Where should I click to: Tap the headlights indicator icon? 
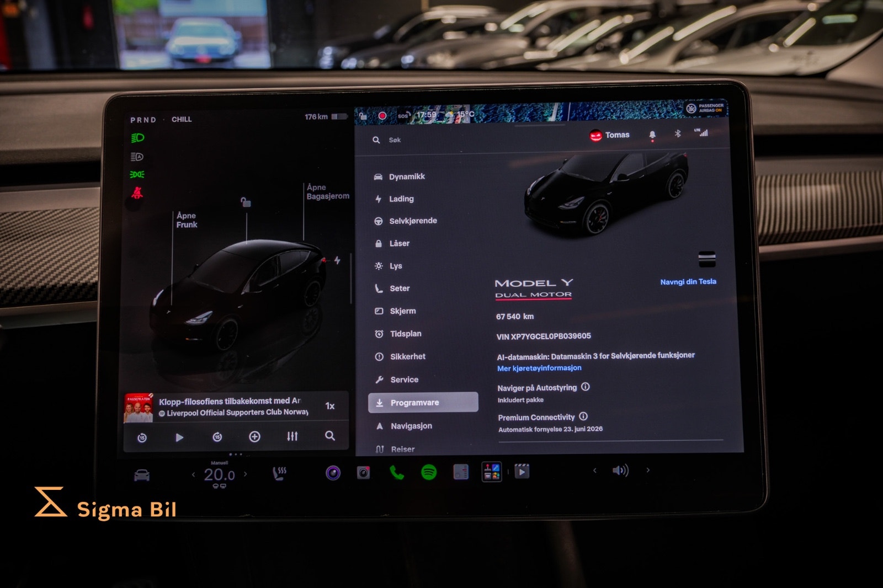(137, 138)
